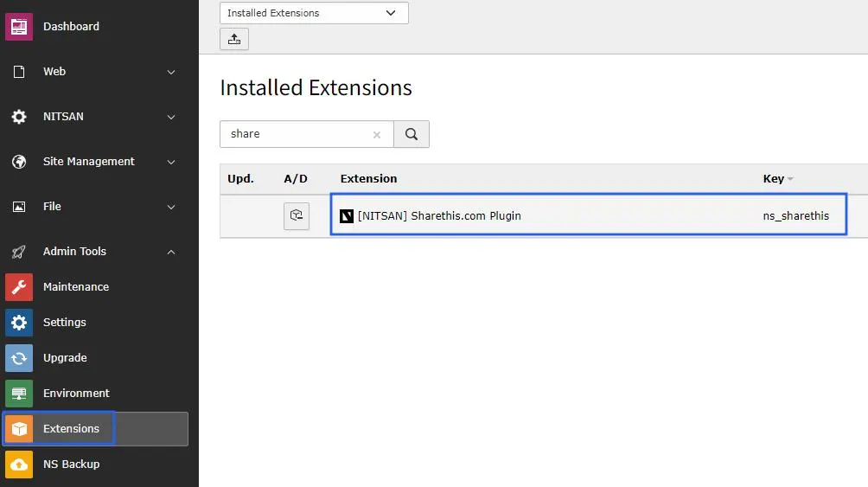Open the Installed Extensions dropdown
Screen dimensions: 868x487
coord(314,13)
